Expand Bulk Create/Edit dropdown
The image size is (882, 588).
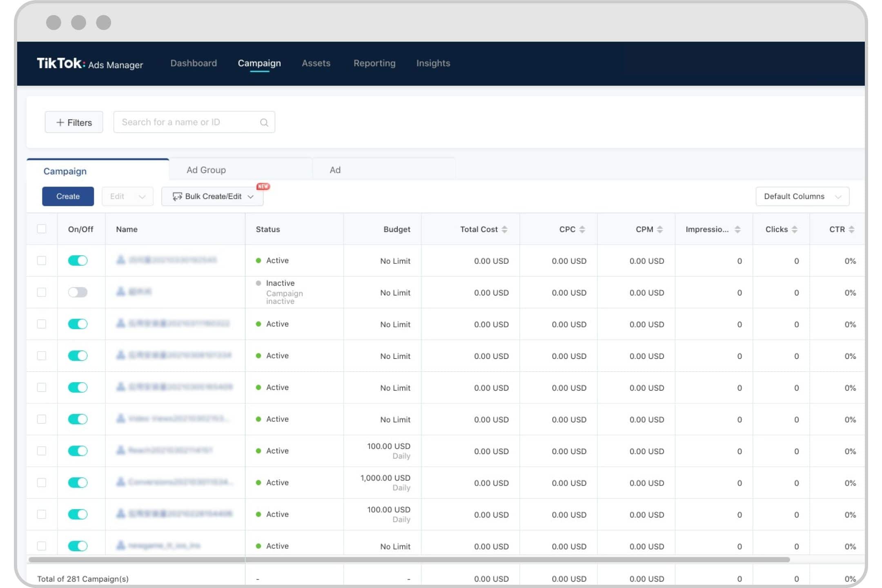coord(212,196)
